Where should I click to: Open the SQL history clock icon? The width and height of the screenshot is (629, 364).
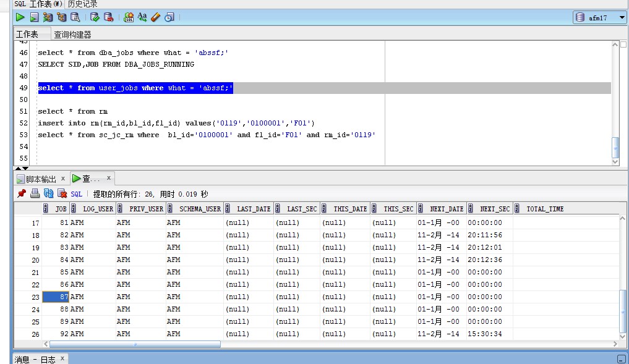coord(169,17)
